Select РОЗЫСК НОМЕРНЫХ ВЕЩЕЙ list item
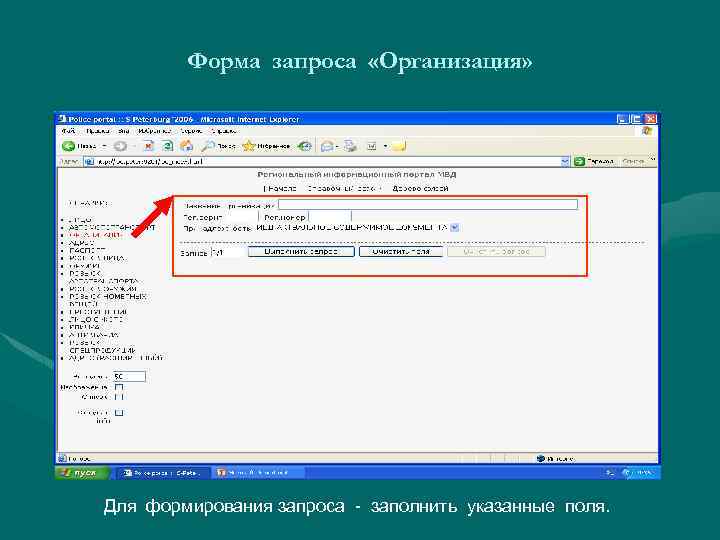The width and height of the screenshot is (720, 540). [x=107, y=300]
